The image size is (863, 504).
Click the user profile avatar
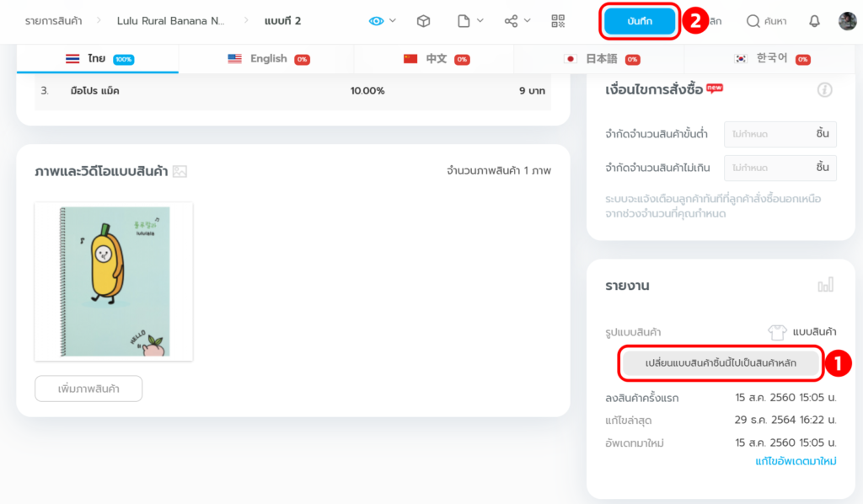pyautogui.click(x=847, y=21)
